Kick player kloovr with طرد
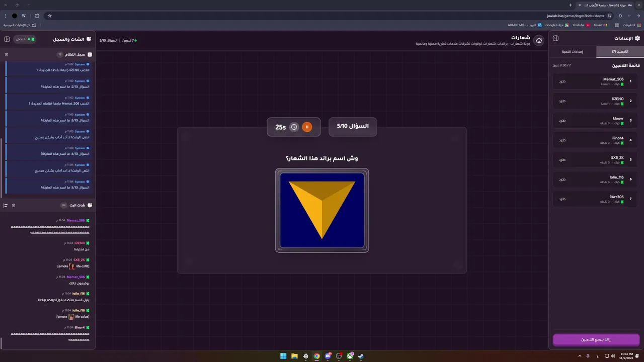The height and width of the screenshot is (362, 644). [x=562, y=121]
